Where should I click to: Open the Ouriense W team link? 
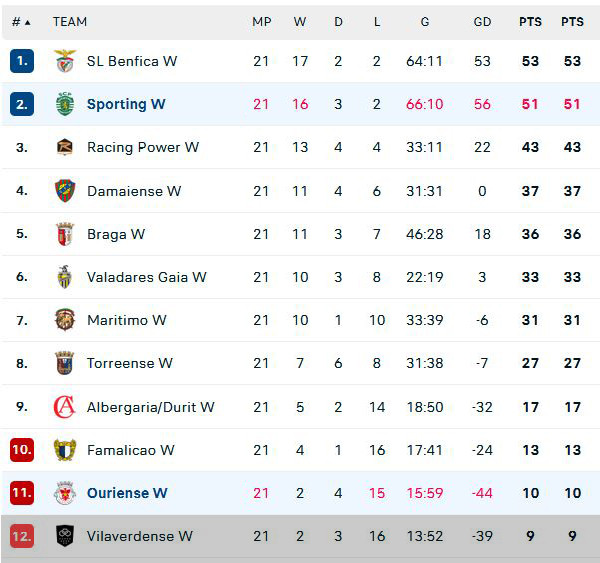pos(127,493)
